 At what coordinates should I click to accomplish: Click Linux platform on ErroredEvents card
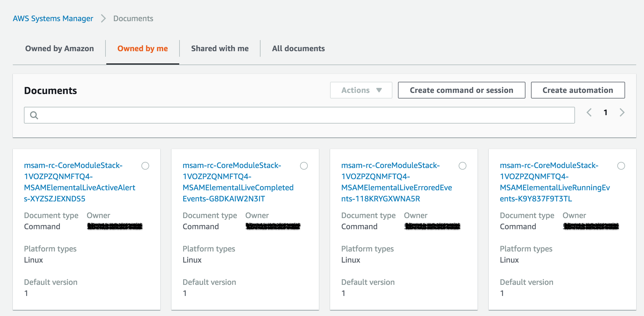tap(351, 260)
